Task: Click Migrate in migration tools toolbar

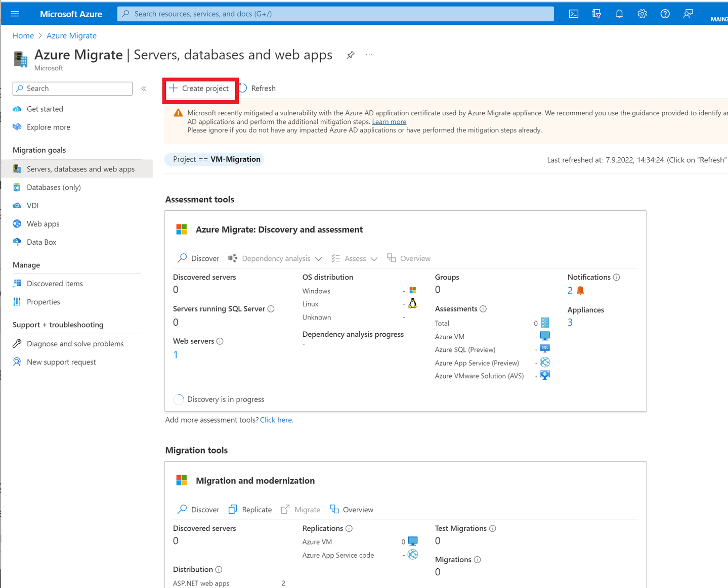Action: click(301, 510)
